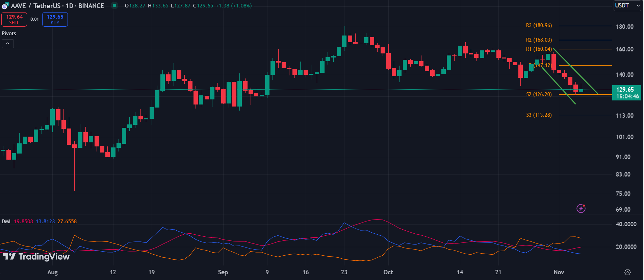The width and height of the screenshot is (644, 280).
Task: Click the 140.00 price axis label
Action: click(625, 75)
